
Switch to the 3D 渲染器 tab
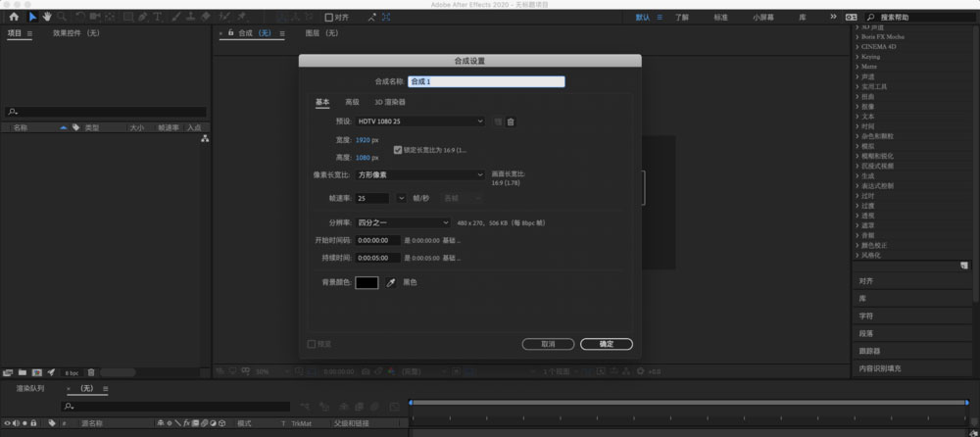[389, 102]
